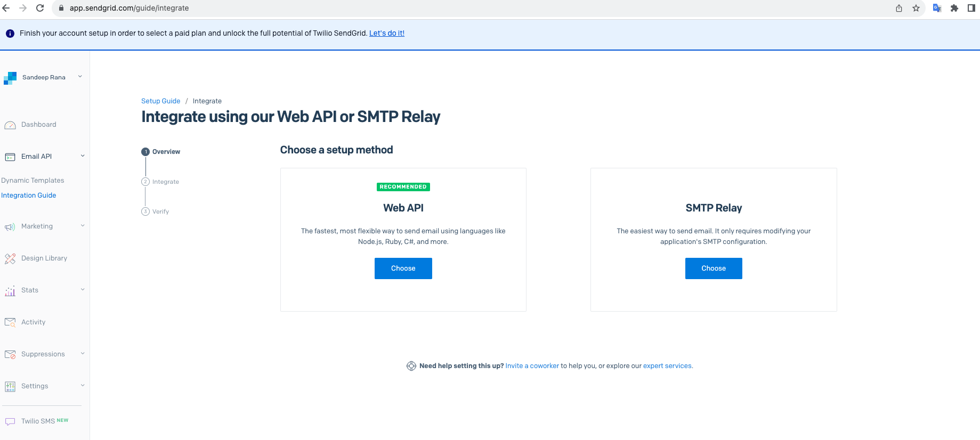Open the extensions puzzle icon
Viewport: 980px width, 440px height.
[x=954, y=8]
